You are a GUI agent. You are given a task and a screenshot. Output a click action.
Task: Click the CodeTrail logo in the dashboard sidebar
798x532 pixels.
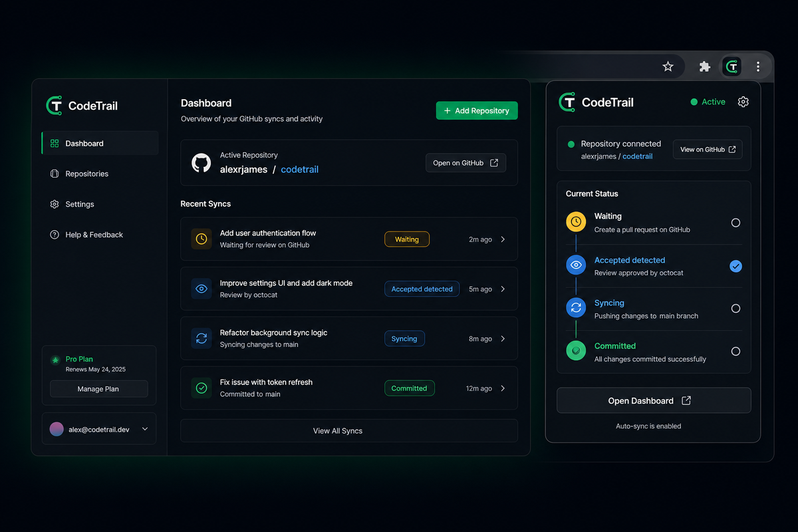click(54, 106)
